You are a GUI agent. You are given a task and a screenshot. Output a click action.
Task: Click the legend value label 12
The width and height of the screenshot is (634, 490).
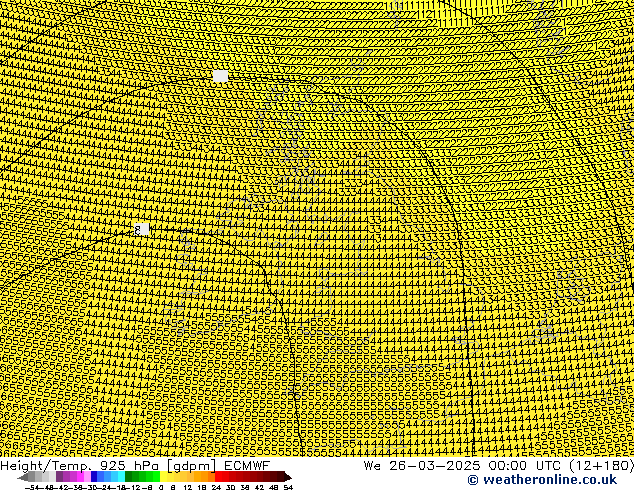[x=188, y=488]
